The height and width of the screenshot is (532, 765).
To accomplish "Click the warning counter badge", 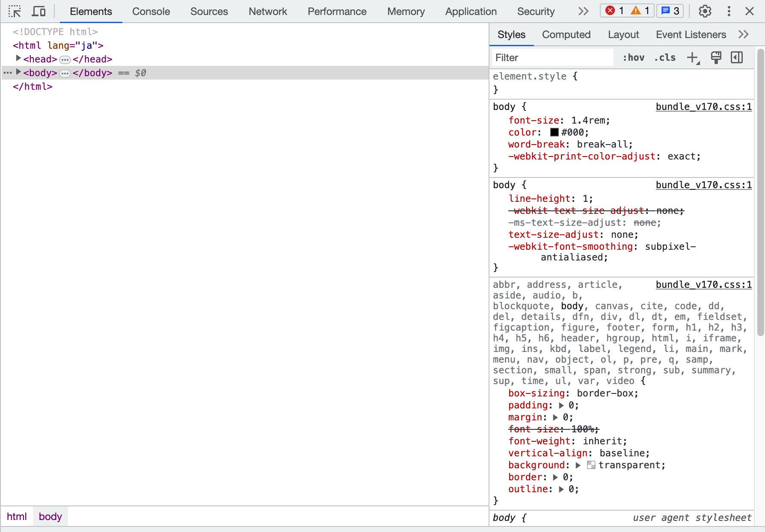I will click(x=641, y=11).
